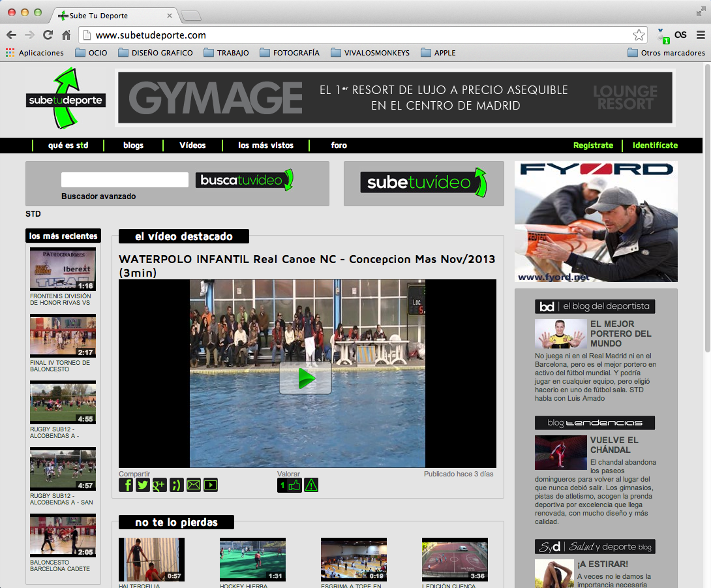Image resolution: width=711 pixels, height=588 pixels.
Task: Click the embed video player icon
Action: point(211,485)
